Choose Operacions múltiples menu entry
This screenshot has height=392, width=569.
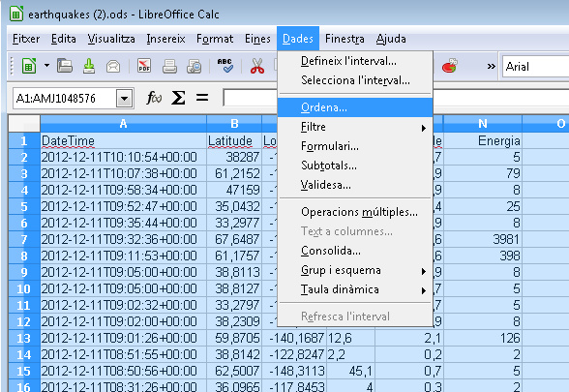[x=355, y=212]
